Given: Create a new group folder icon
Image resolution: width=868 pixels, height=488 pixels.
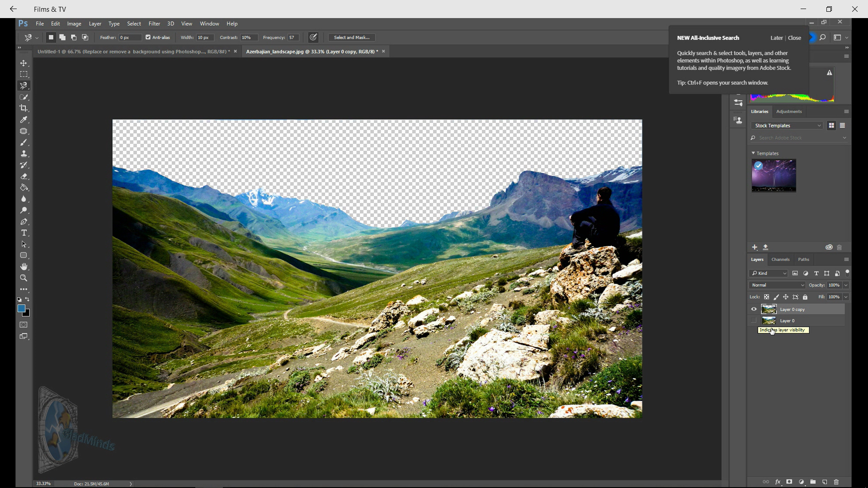Looking at the screenshot, I should click(813, 482).
